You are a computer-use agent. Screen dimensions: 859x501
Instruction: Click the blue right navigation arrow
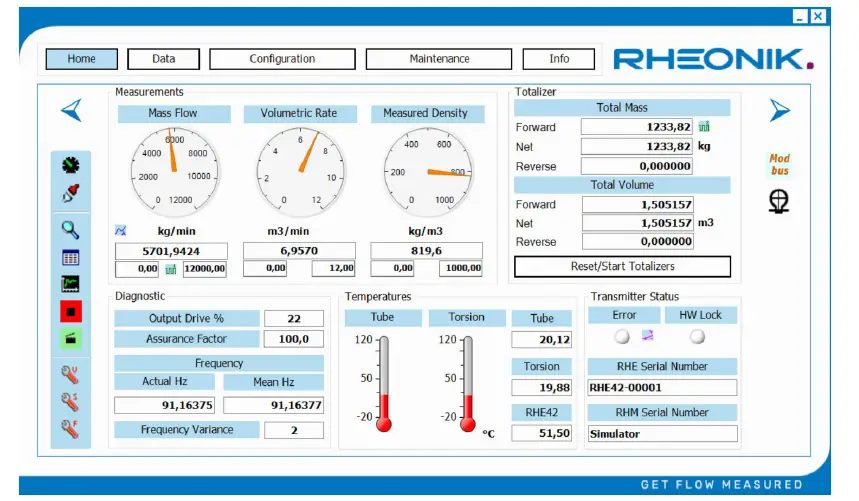779,110
